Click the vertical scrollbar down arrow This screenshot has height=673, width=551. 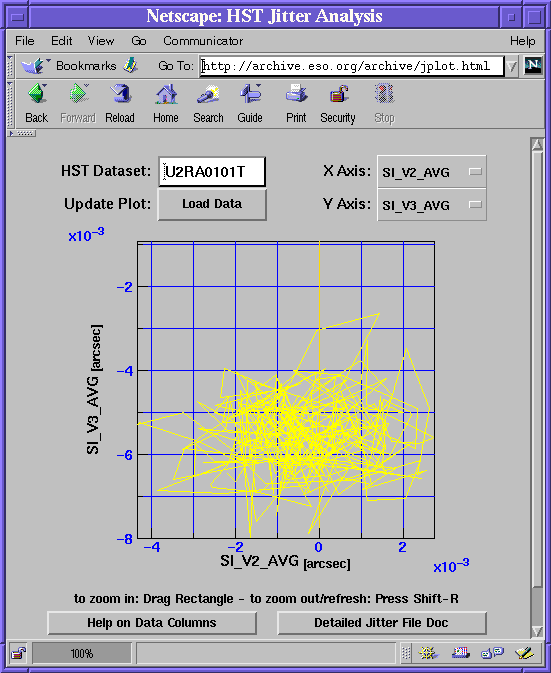tap(537, 630)
